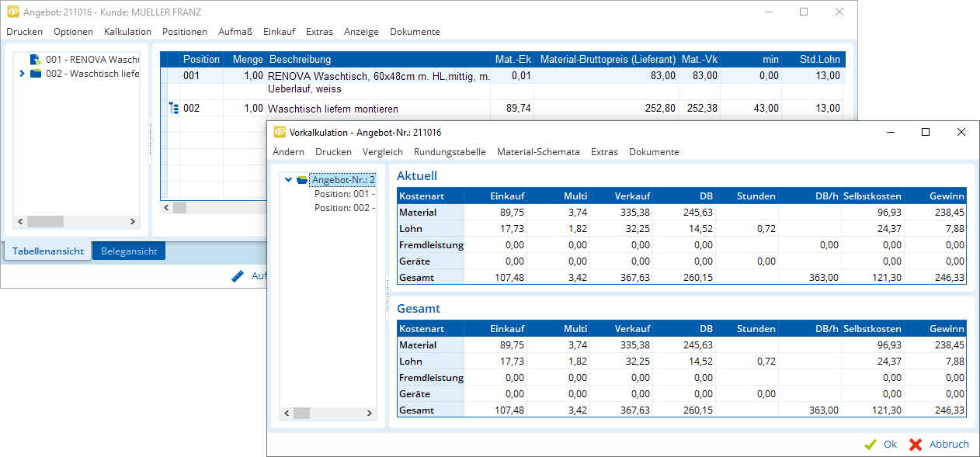980x457 pixels.
Task: Expand the 002 Waschtisch tree node
Action: [x=22, y=74]
